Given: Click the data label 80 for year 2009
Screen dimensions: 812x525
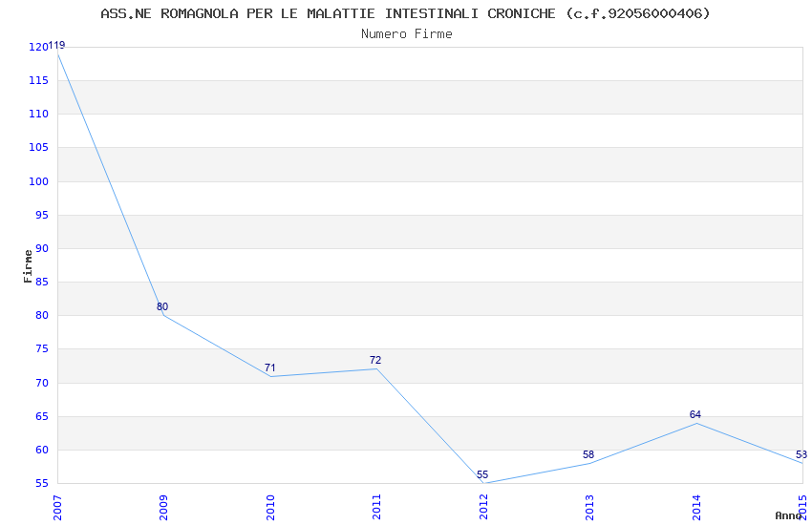Looking at the screenshot, I should 162,306.
